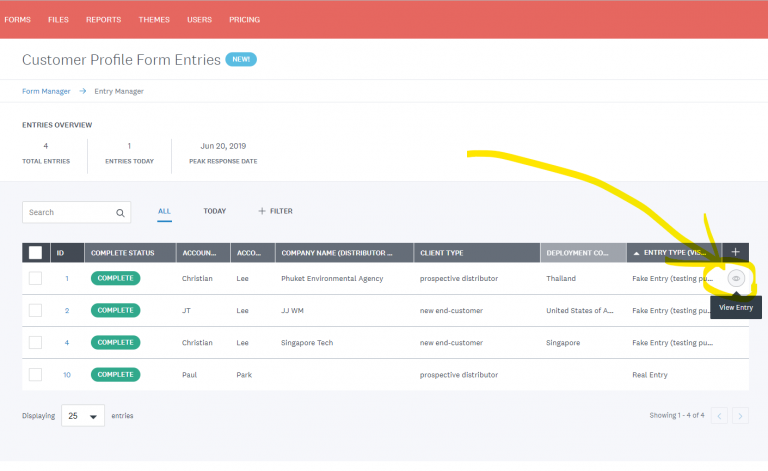Switch to the Today tab
Image resolution: width=768 pixels, height=471 pixels.
click(214, 211)
